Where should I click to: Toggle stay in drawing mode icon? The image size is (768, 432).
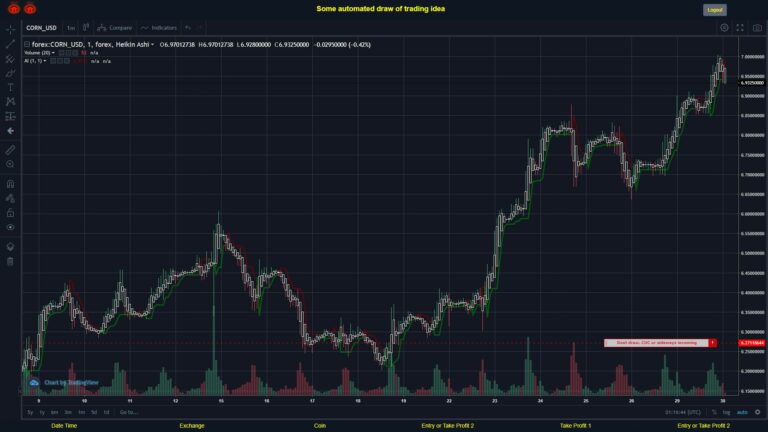click(10, 198)
